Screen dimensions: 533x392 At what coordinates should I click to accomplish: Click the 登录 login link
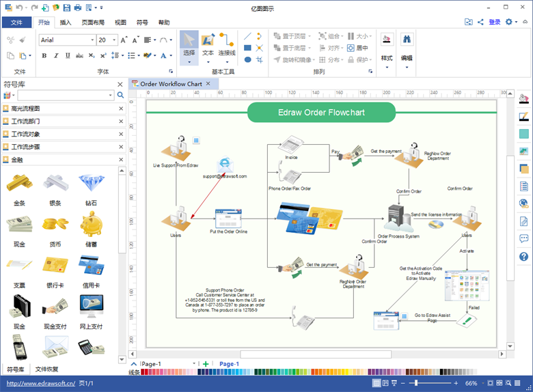point(495,22)
